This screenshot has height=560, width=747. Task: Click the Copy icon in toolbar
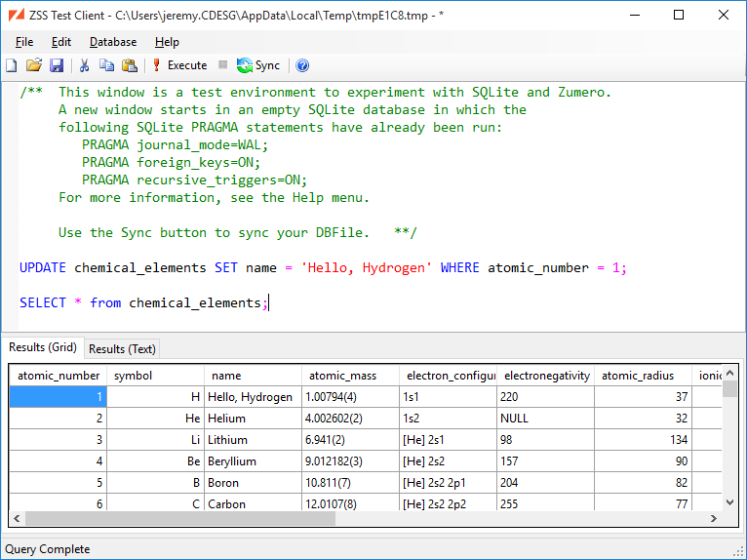click(x=106, y=65)
